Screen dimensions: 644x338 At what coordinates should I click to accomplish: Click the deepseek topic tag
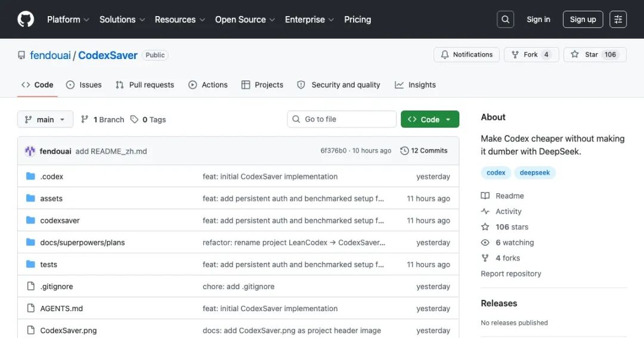[534, 172]
